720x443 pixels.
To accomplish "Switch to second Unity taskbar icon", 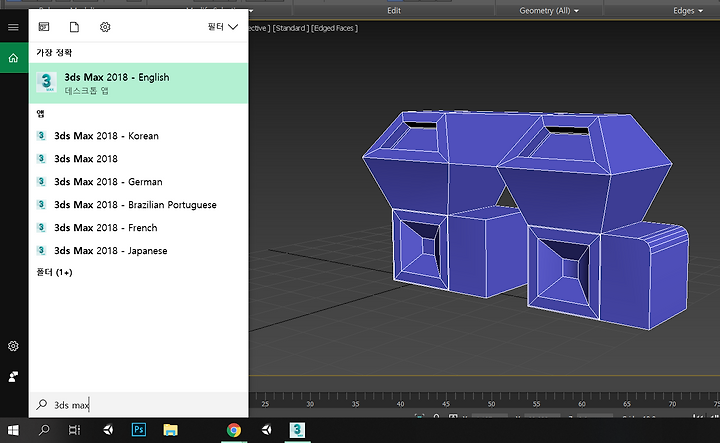I will [x=266, y=430].
